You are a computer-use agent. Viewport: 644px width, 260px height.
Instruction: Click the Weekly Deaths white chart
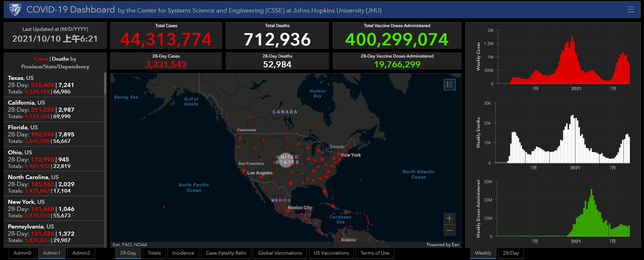point(562,133)
